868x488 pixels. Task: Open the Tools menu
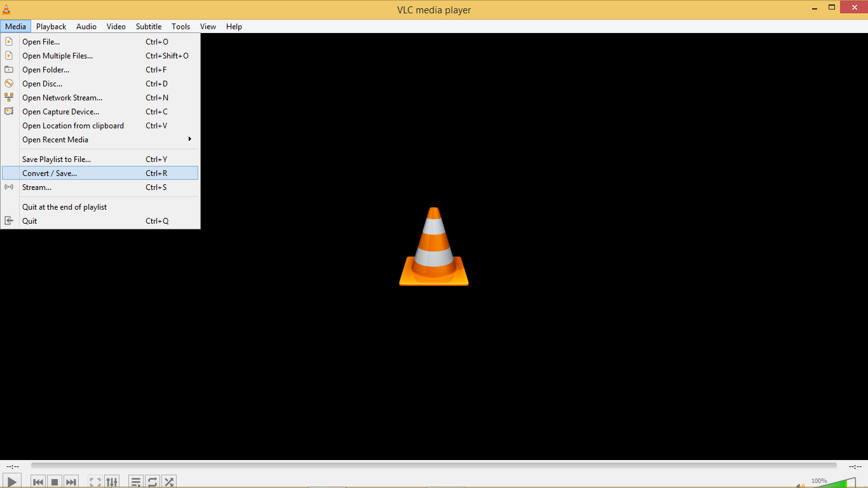point(180,27)
